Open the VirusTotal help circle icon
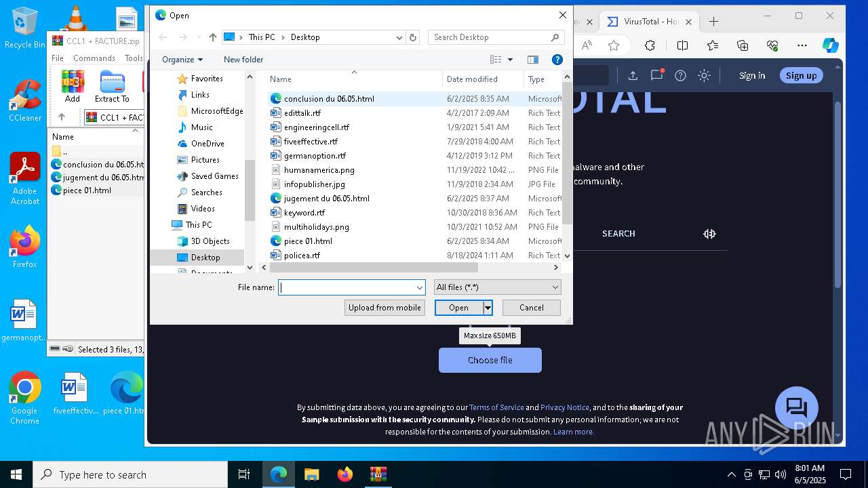This screenshot has height=488, width=868. click(x=680, y=75)
